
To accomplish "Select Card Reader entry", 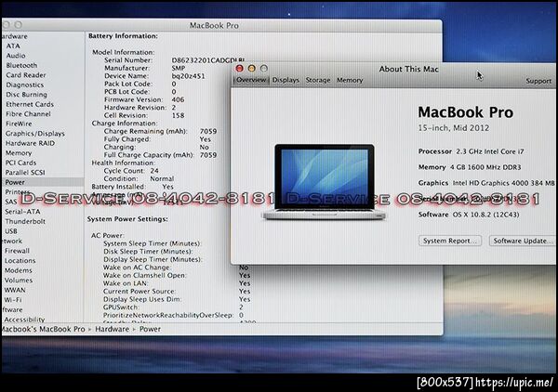I will [x=26, y=75].
